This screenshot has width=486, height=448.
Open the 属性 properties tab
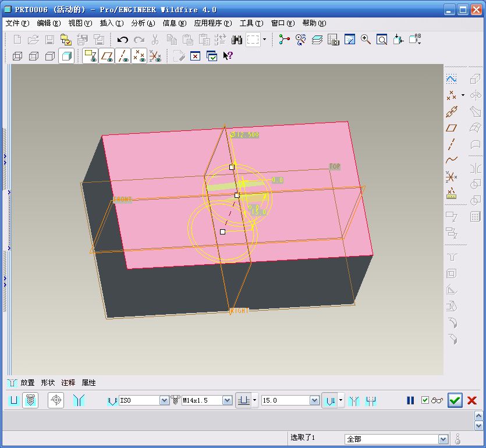click(x=88, y=383)
